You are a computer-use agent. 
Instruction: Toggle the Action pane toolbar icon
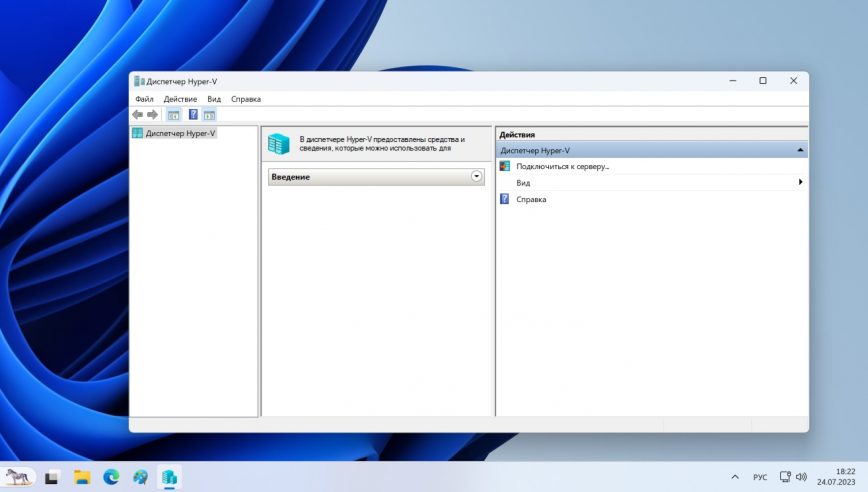pyautogui.click(x=209, y=115)
